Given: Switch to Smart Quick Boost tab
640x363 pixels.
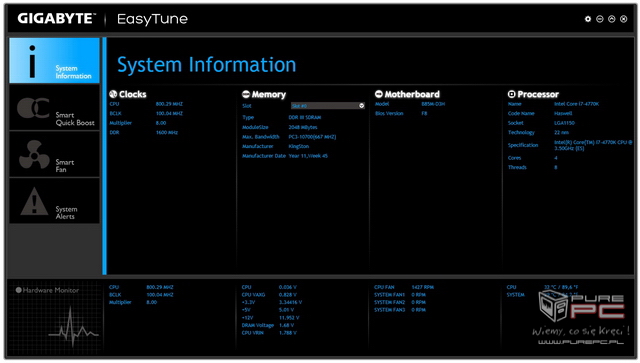Looking at the screenshot, I should point(54,108).
